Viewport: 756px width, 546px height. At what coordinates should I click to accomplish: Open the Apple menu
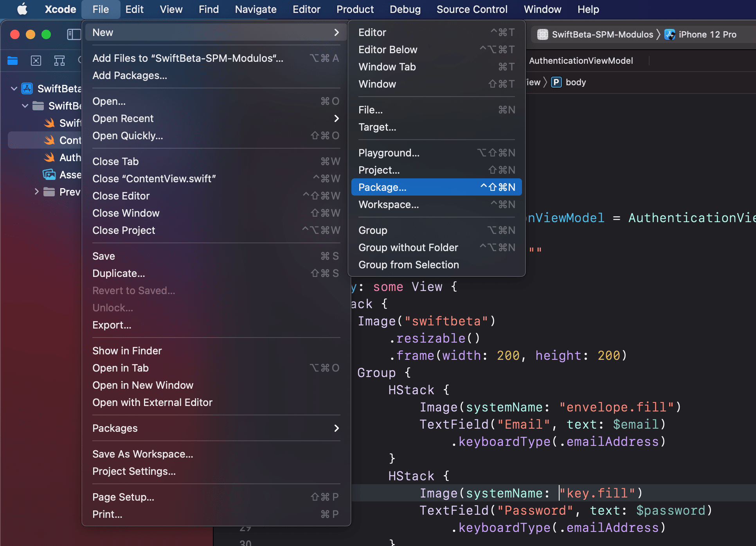[x=22, y=9]
